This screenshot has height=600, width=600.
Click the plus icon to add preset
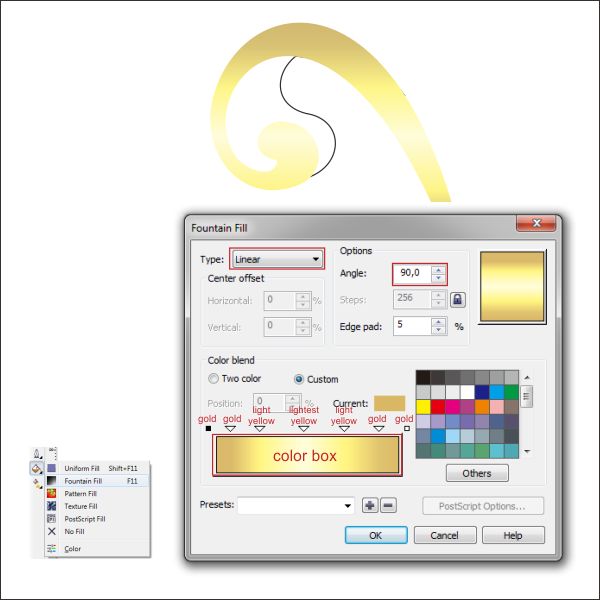[x=369, y=506]
